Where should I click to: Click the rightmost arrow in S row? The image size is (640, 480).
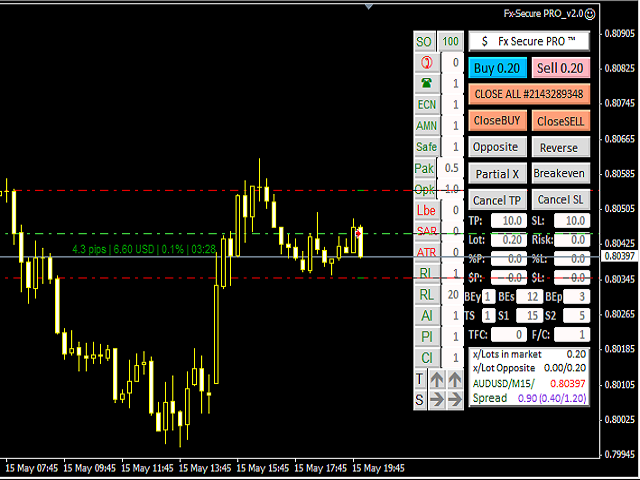pyautogui.click(x=455, y=400)
